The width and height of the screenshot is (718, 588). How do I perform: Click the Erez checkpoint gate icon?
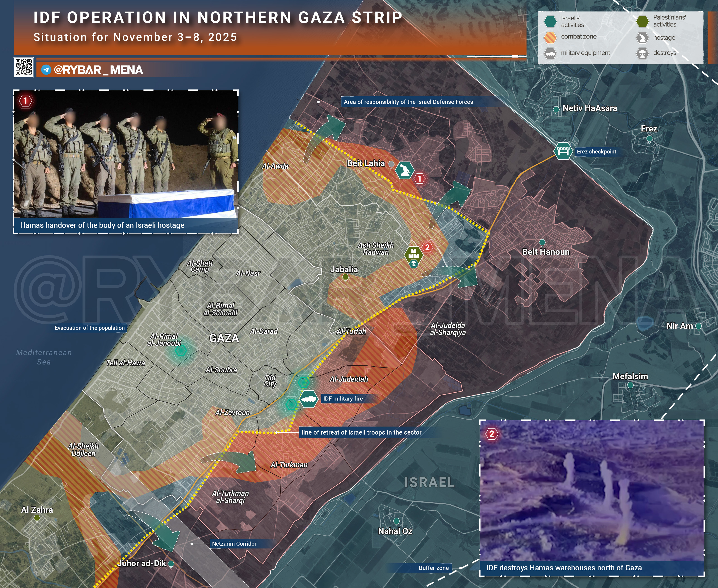coord(563,151)
